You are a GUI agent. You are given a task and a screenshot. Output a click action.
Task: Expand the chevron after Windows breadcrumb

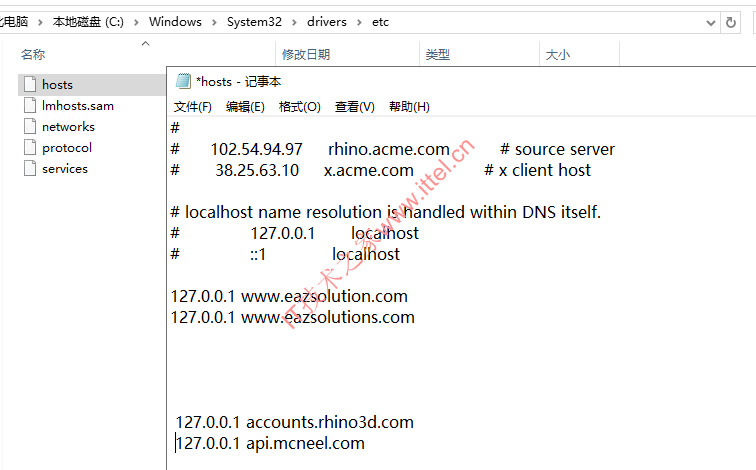(x=214, y=22)
